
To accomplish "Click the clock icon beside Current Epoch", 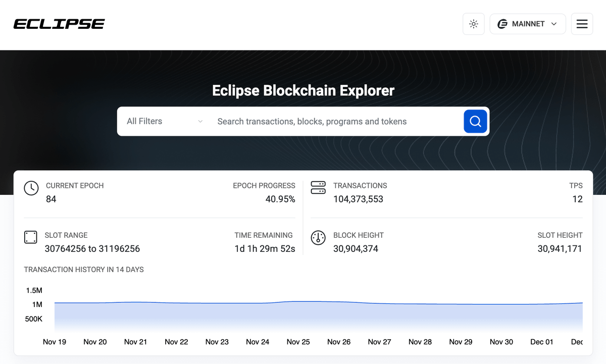I will click(x=31, y=188).
